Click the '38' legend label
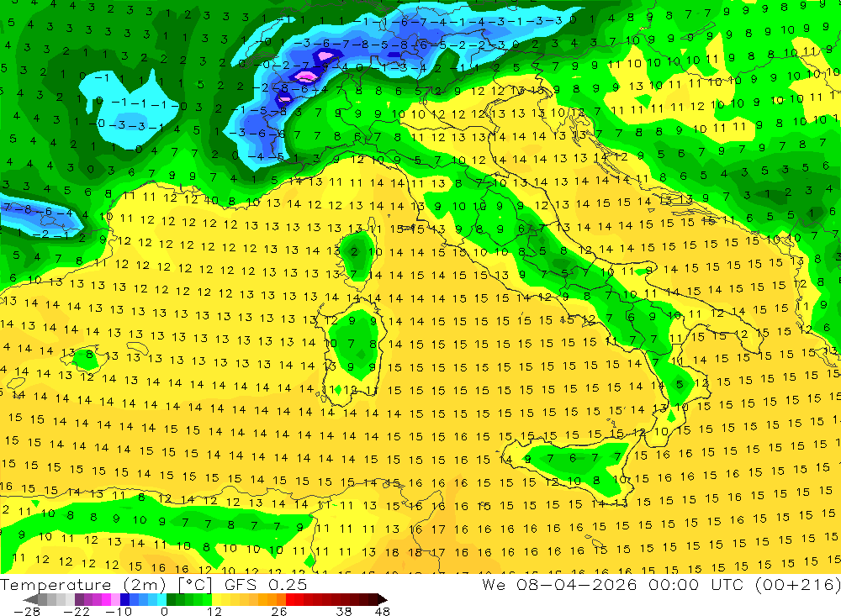Viewport: 841px width, 616px height. tap(344, 611)
